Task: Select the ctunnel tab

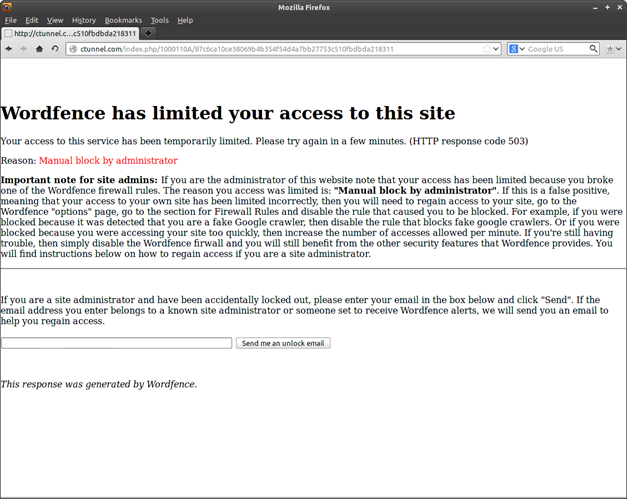Action: coord(71,34)
